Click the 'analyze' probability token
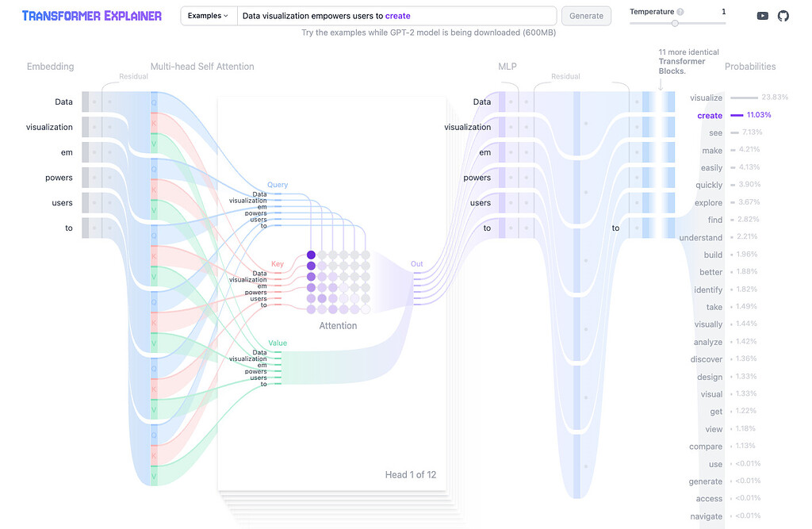The image size is (812, 529). pyautogui.click(x=708, y=342)
